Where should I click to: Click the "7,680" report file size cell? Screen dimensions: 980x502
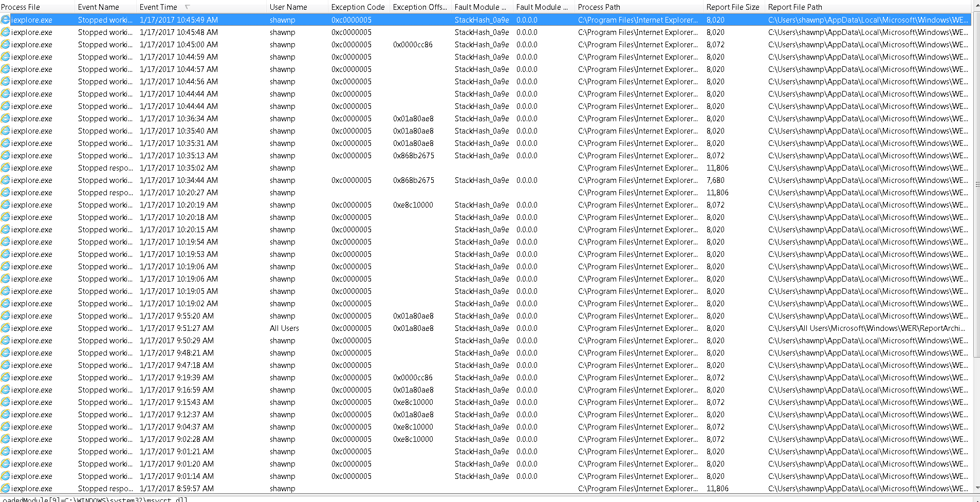715,180
